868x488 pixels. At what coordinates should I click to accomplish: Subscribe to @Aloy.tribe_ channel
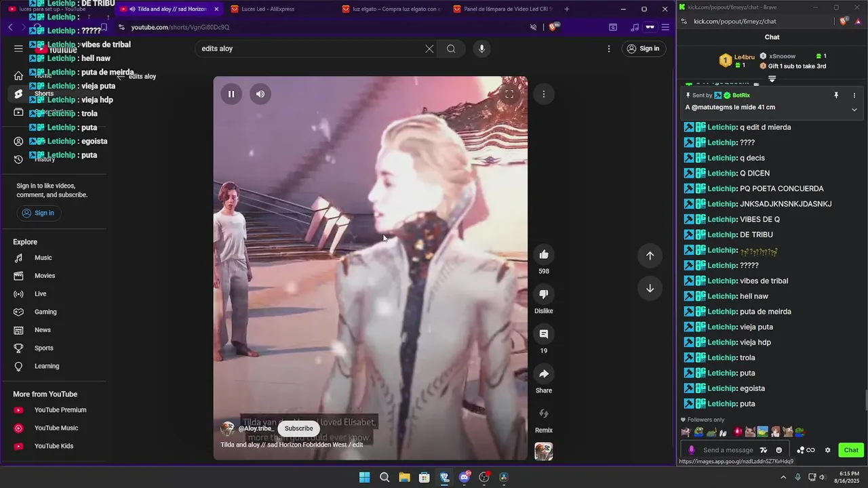point(298,428)
